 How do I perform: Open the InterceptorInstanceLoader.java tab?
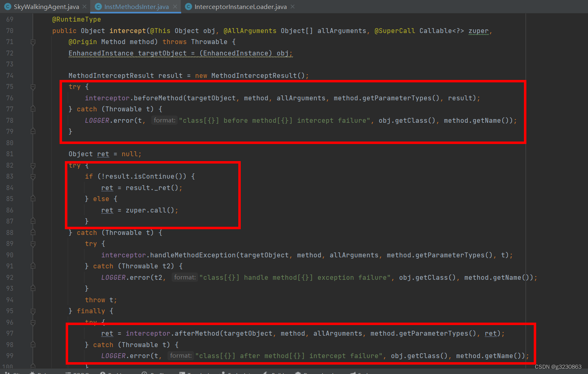pos(240,7)
